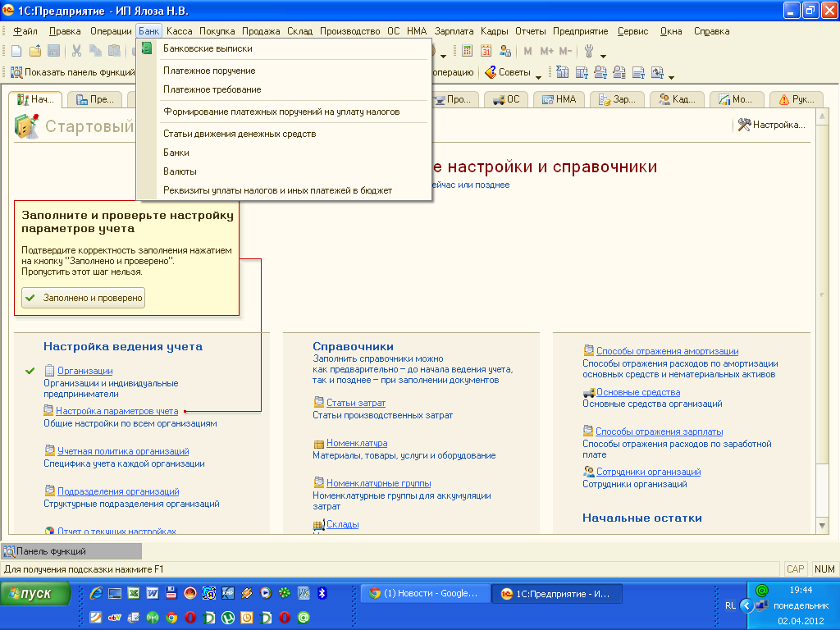The height and width of the screenshot is (630, 840).
Task: Click the M- memory subtract button
Action: (566, 51)
